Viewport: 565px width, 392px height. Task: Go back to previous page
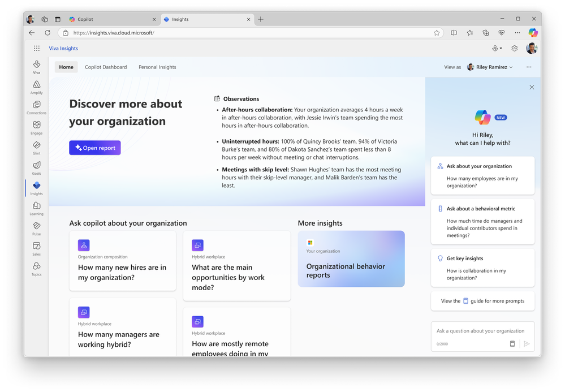pyautogui.click(x=32, y=33)
